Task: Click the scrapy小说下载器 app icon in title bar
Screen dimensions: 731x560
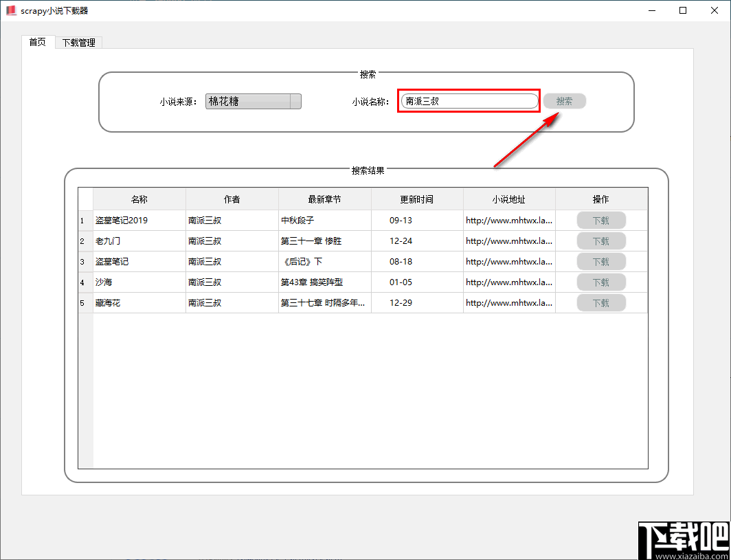Action: coord(11,10)
